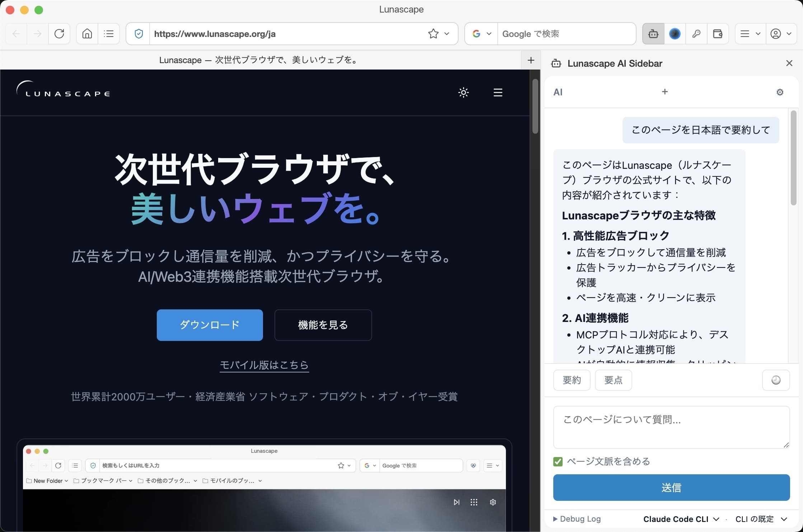Start a new AI chat with plus icon
This screenshot has height=532, width=803.
665,92
